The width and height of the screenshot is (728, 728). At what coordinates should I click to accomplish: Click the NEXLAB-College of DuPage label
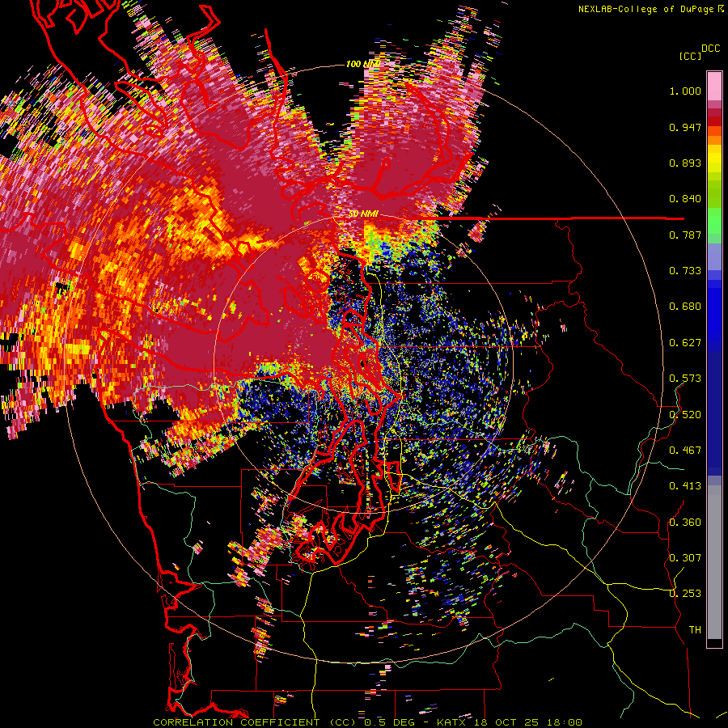tap(646, 9)
